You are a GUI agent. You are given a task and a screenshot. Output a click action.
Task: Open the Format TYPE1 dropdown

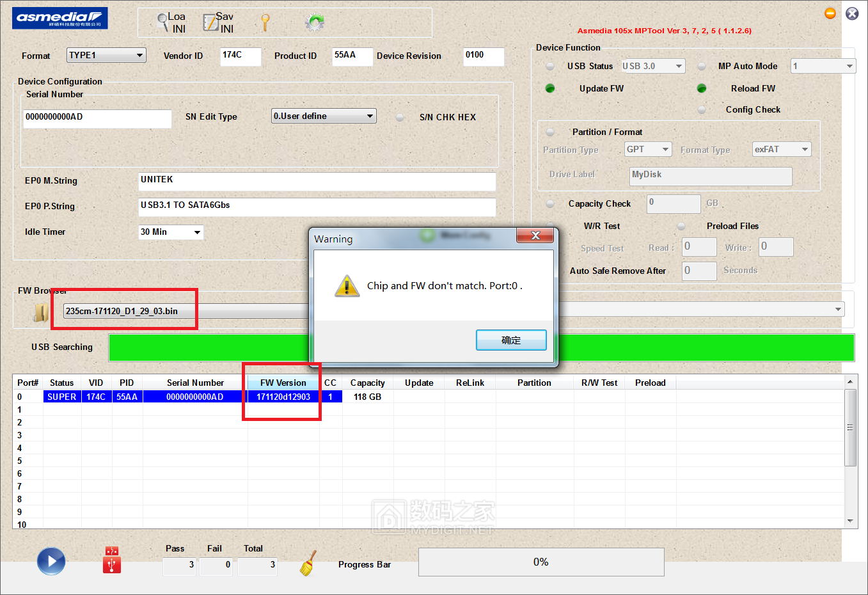[106, 56]
